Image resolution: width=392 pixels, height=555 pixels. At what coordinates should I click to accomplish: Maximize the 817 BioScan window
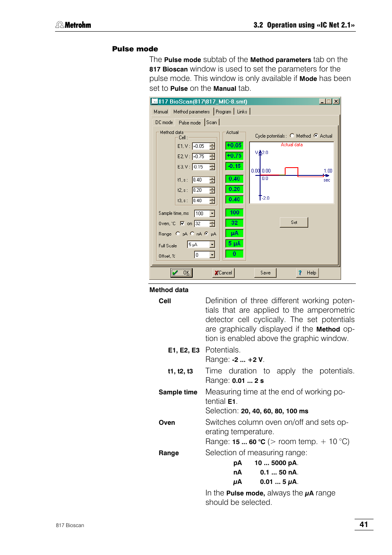pos(329,101)
